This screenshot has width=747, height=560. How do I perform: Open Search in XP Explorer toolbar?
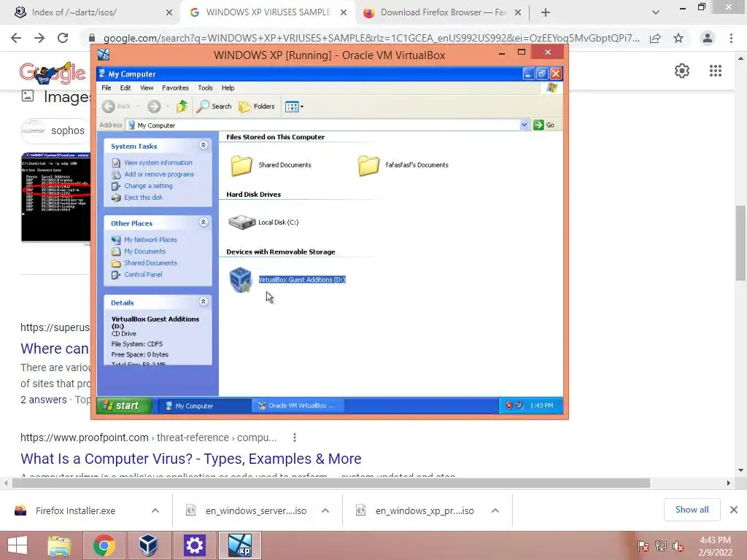(214, 106)
